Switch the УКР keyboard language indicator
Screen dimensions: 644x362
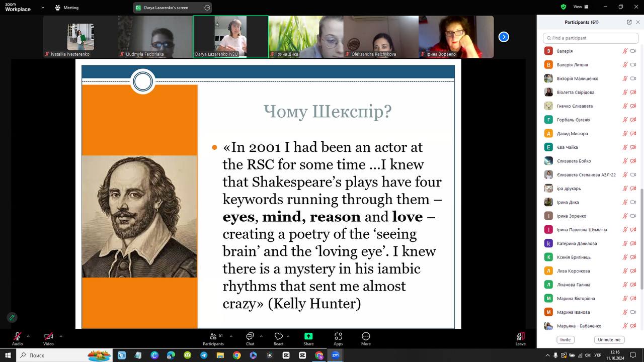[598, 355]
